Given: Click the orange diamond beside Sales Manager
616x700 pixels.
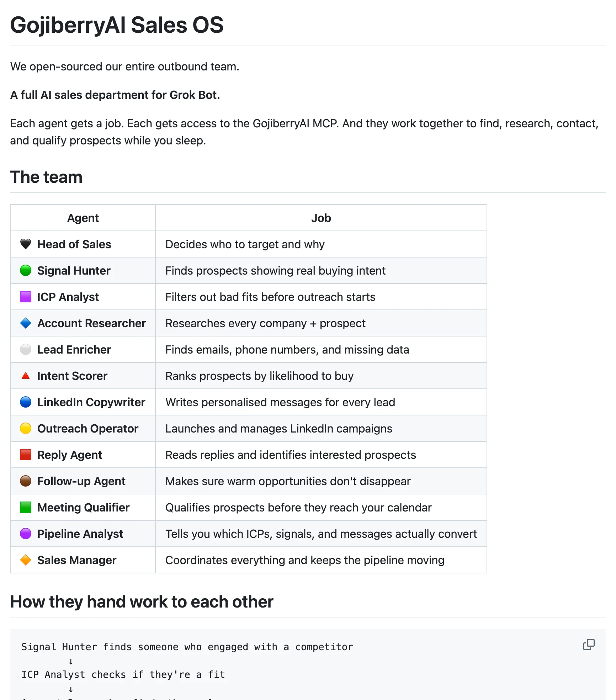Looking at the screenshot, I should tap(26, 560).
